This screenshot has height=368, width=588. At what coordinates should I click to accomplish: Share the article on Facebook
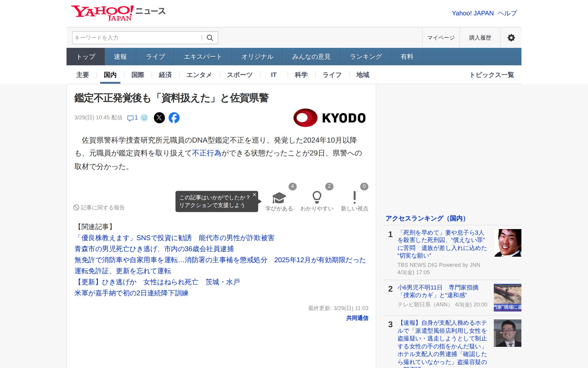[x=174, y=117]
